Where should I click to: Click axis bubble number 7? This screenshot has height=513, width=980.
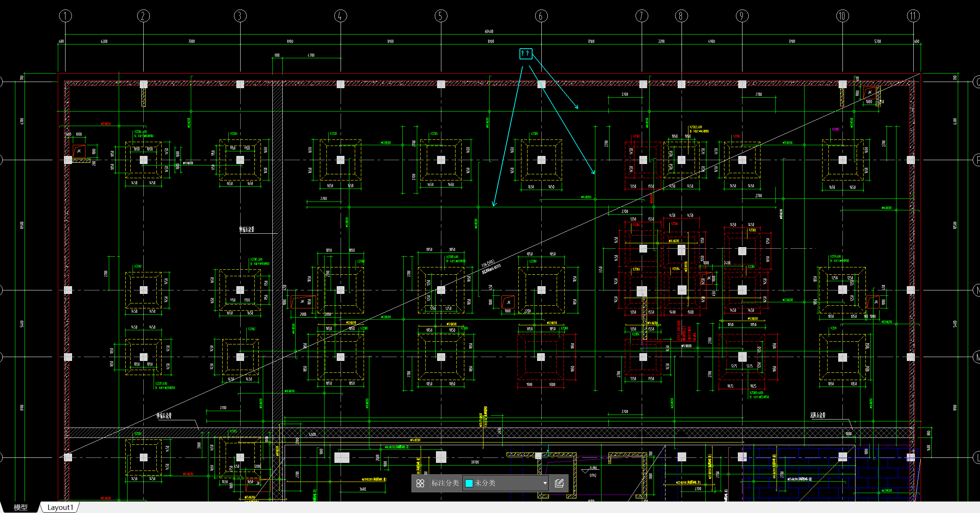(x=642, y=16)
